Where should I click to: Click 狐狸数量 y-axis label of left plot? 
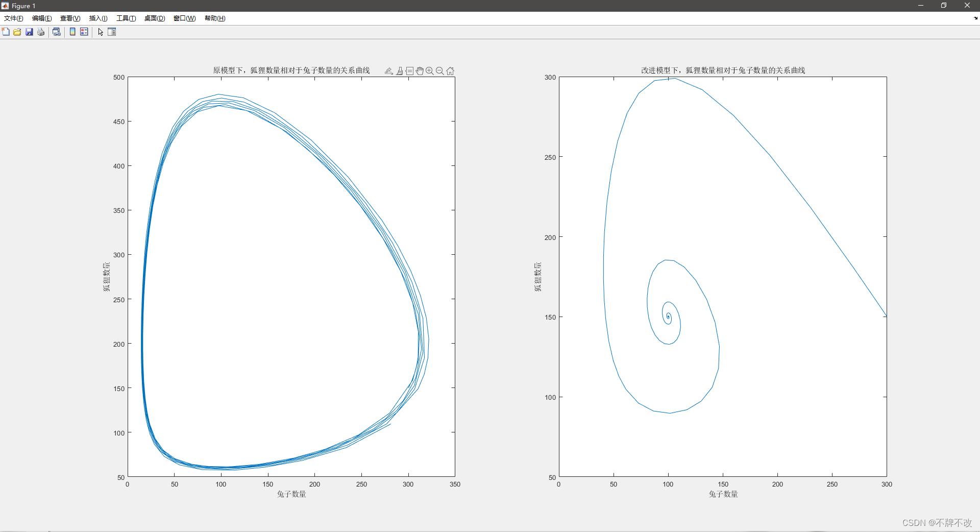click(x=107, y=277)
